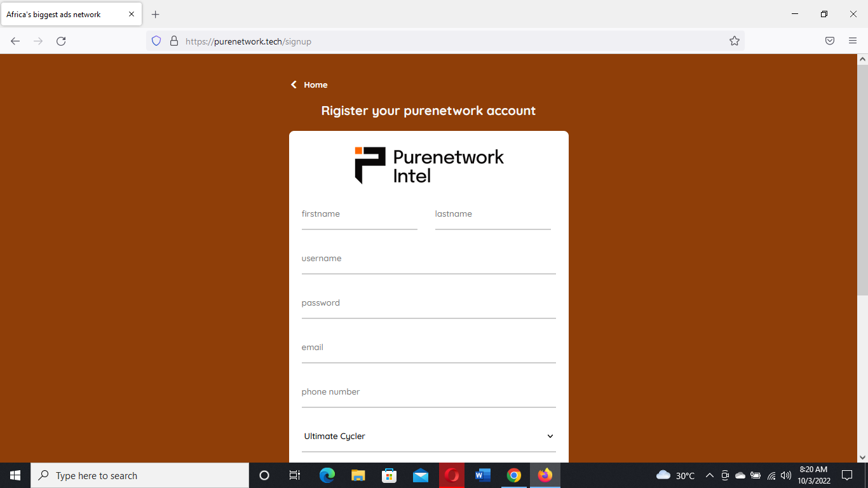Click the taskbar search box
The image size is (868, 488).
point(140,475)
